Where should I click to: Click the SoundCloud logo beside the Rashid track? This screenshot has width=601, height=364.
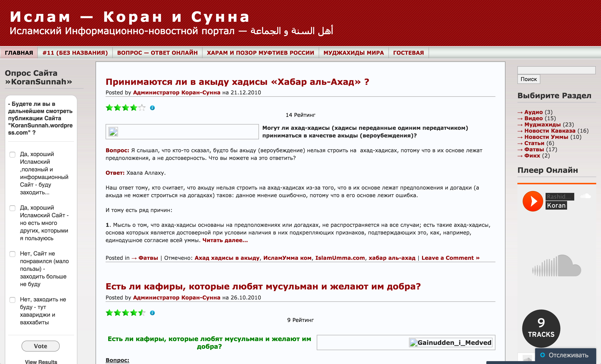pyautogui.click(x=585, y=196)
